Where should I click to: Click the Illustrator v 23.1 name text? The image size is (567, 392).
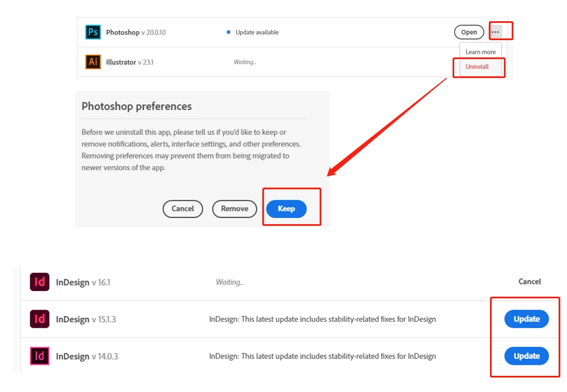pos(130,62)
